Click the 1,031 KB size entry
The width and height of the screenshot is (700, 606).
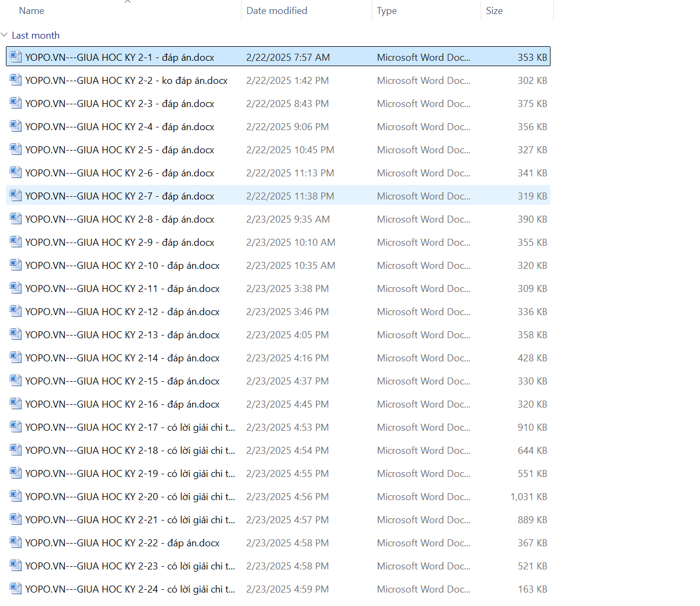(528, 497)
